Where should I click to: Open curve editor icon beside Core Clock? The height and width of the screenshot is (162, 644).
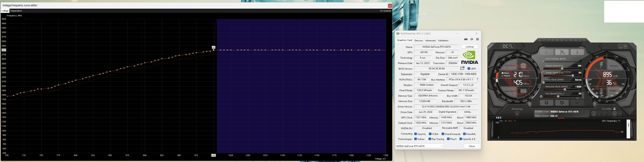tap(543, 80)
